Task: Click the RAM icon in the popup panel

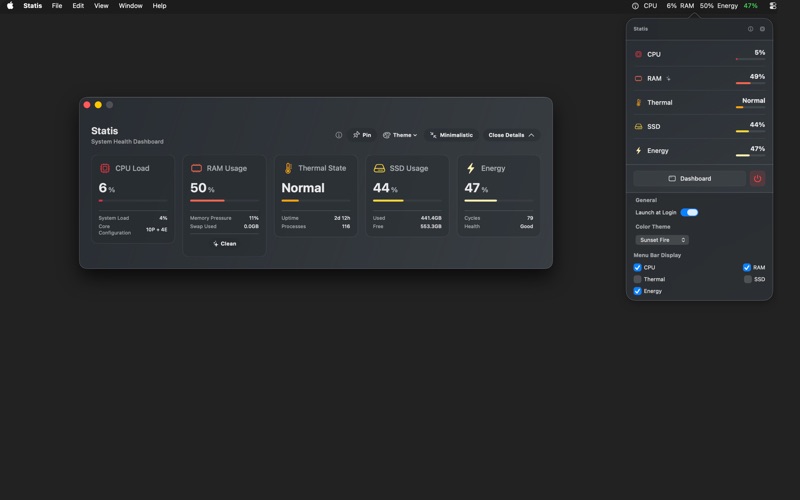Action: pyautogui.click(x=638, y=79)
